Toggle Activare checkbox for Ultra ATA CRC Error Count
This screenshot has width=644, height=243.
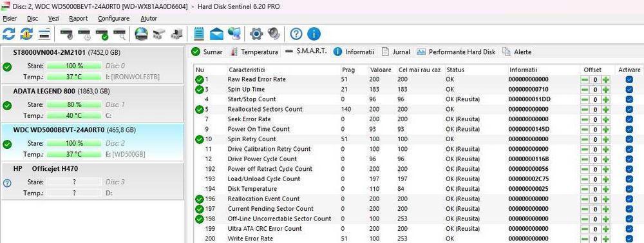click(x=629, y=229)
